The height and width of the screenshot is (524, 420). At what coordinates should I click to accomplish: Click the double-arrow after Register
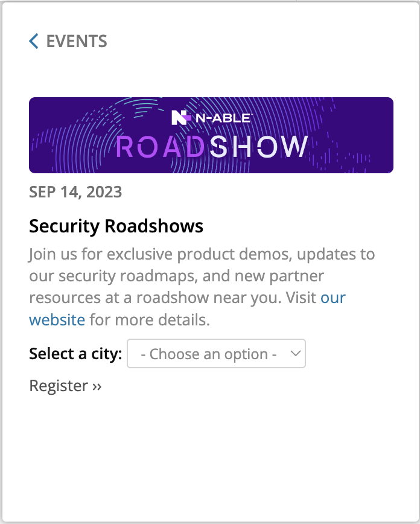pos(97,386)
